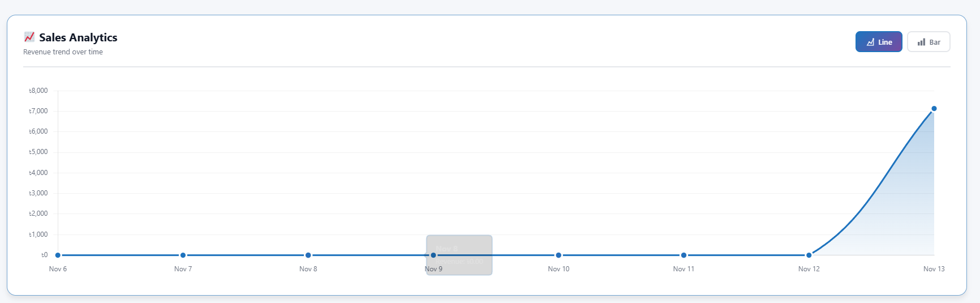Pick the Nov 8 data point dot
The image size is (980, 303).
308,255
